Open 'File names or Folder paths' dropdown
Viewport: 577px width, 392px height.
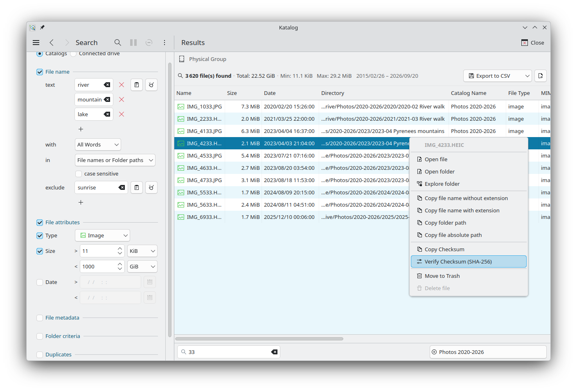pyautogui.click(x=115, y=160)
